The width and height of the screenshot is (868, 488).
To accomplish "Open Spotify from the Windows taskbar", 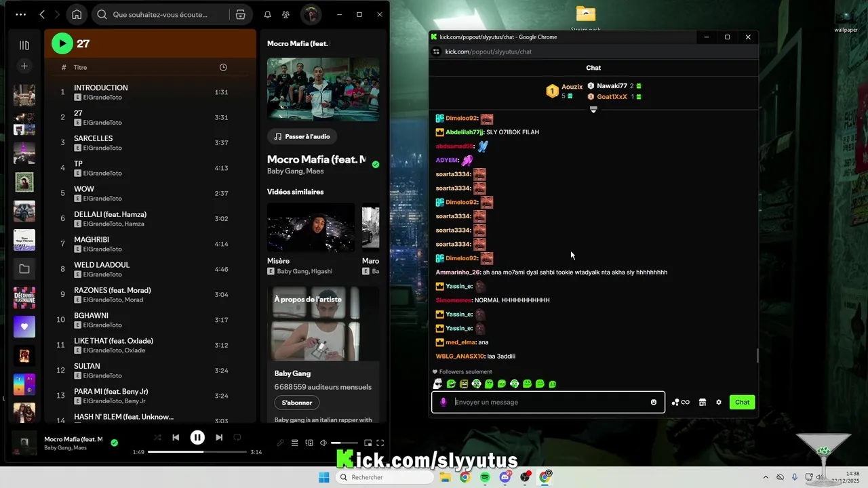I will pyautogui.click(x=485, y=477).
